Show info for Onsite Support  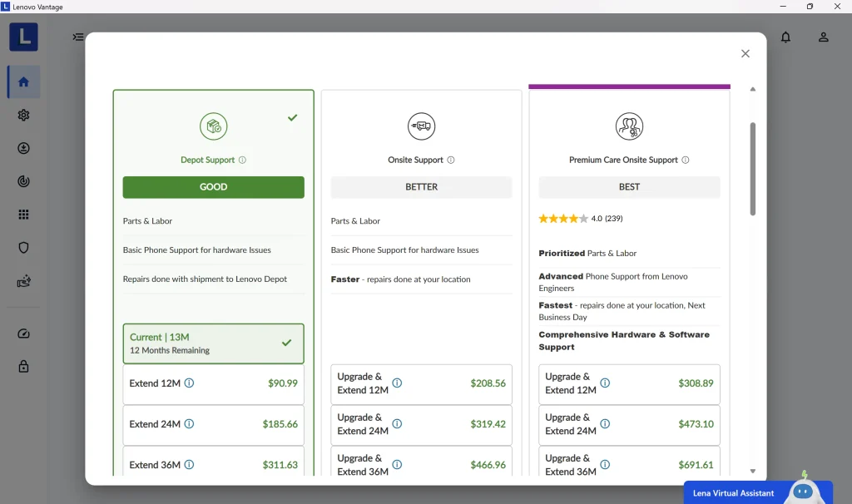tap(450, 160)
